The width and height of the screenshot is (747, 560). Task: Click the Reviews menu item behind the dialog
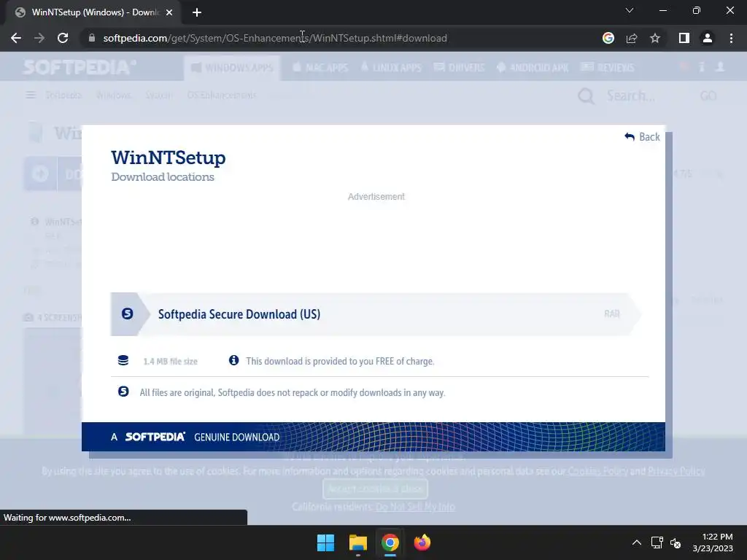coord(608,68)
